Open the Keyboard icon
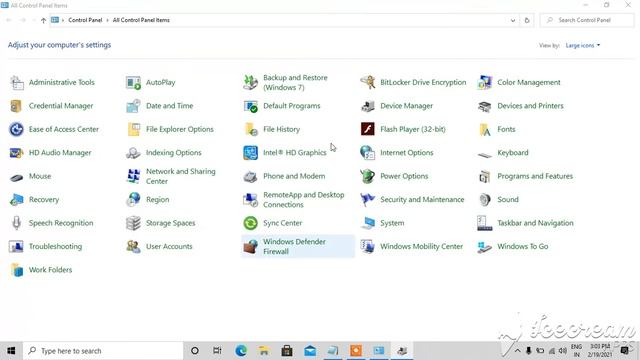The height and width of the screenshot is (360, 640). pyautogui.click(x=484, y=154)
